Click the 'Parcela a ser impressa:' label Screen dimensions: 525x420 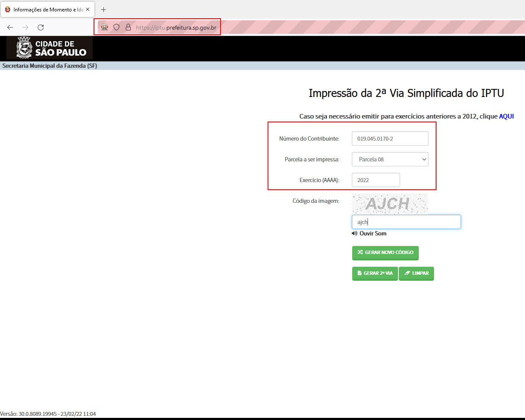click(312, 159)
